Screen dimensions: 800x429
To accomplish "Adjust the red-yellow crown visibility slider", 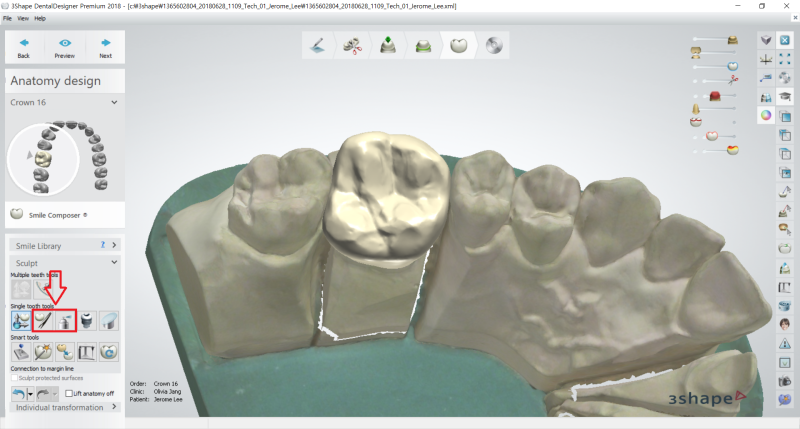I will (733, 150).
